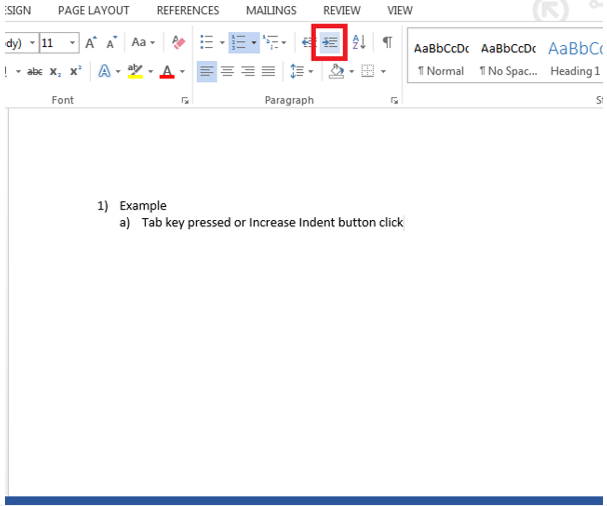This screenshot has width=607, height=506.
Task: Apply the No Spacing style
Action: (x=508, y=59)
